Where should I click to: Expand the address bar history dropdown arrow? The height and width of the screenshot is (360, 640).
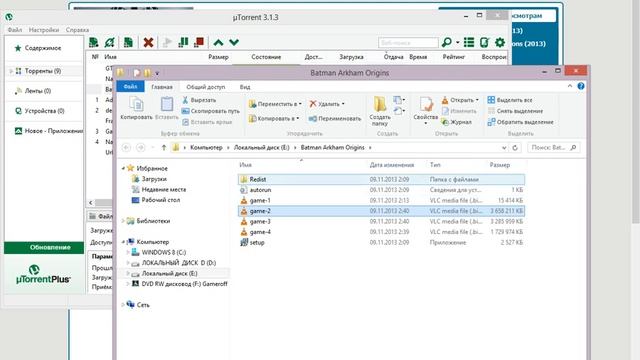504,148
